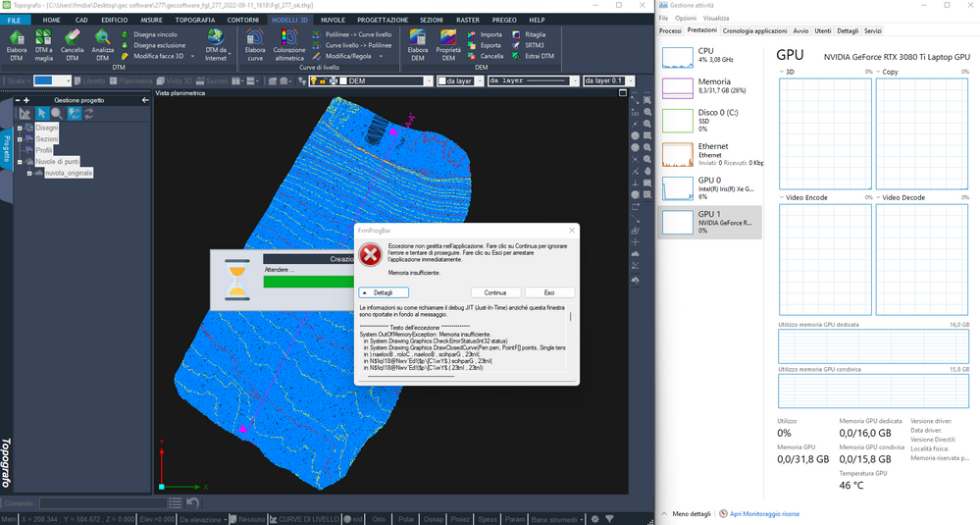The height and width of the screenshot is (525, 980).
Task: Open the Colorazione altimetrica tool
Action: pos(291,43)
